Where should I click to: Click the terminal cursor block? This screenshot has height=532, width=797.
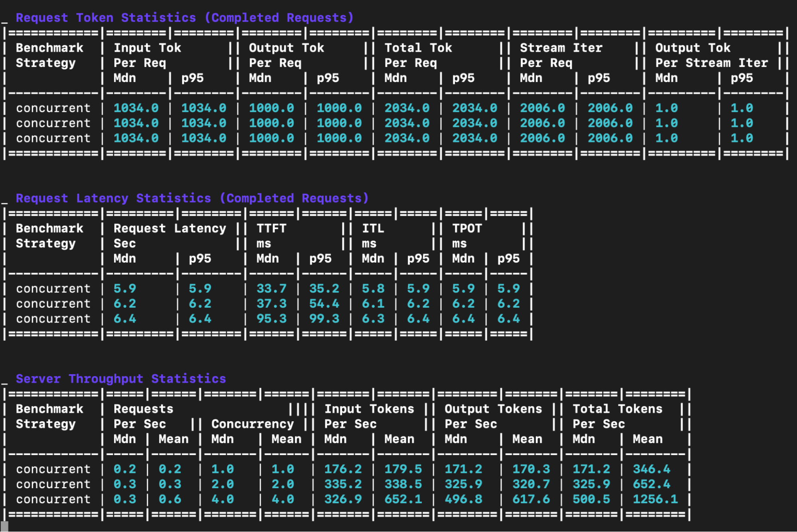point(5,526)
